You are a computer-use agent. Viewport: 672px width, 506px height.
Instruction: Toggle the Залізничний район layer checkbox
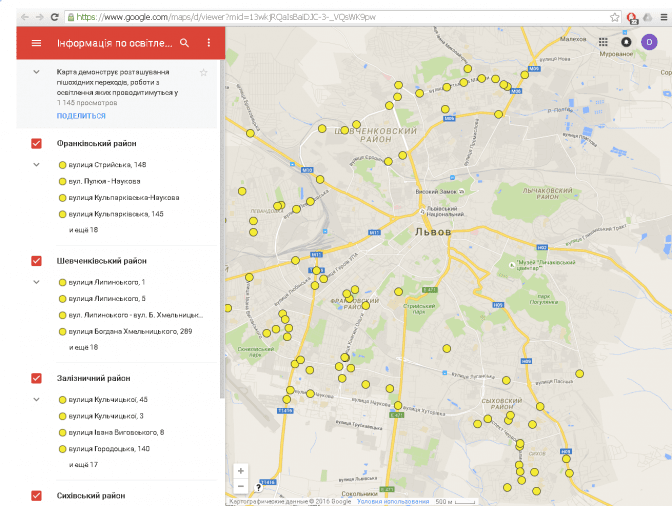37,378
